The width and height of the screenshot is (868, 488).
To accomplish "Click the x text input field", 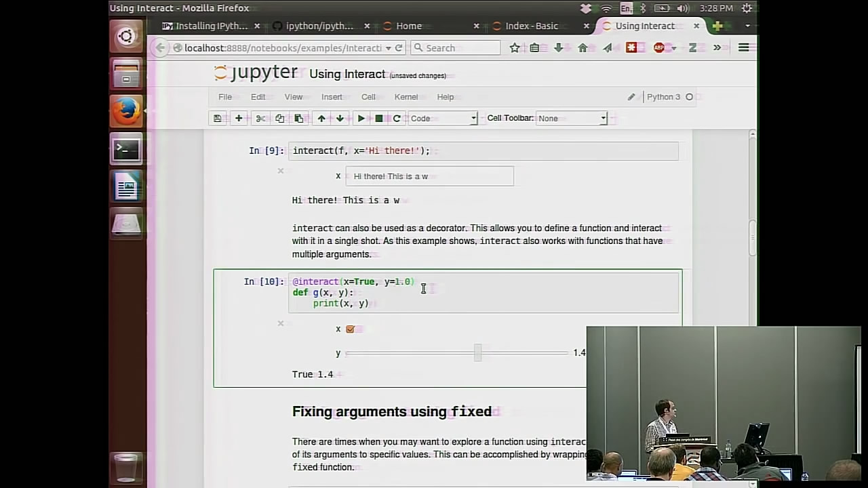I will 429,176.
